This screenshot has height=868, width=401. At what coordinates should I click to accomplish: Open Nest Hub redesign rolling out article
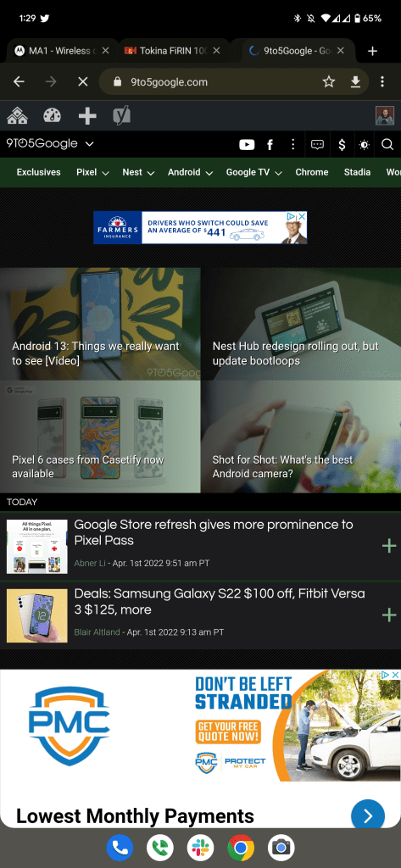[296, 353]
